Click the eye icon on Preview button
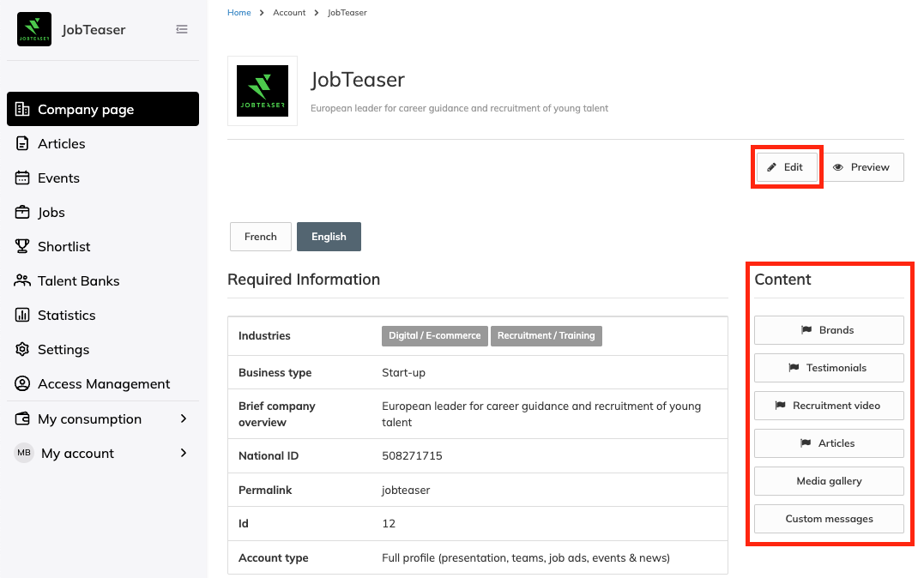The height and width of the screenshot is (578, 924). click(x=838, y=167)
